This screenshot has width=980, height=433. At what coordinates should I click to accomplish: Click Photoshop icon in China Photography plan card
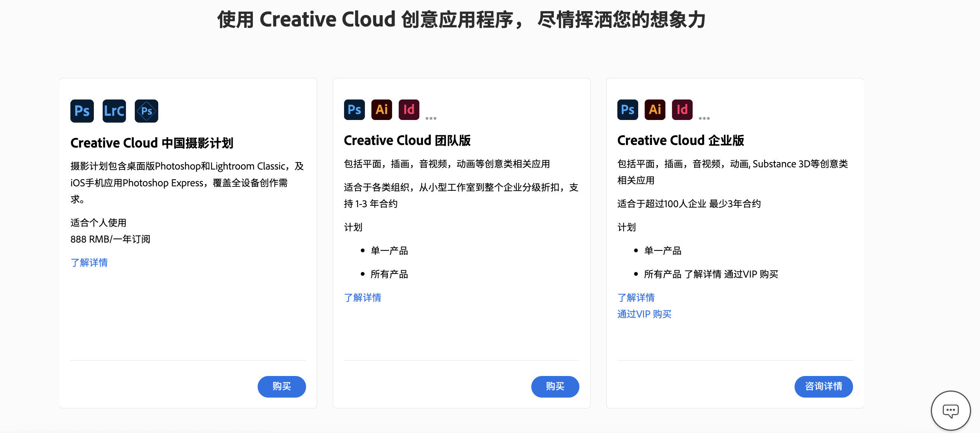(x=82, y=111)
